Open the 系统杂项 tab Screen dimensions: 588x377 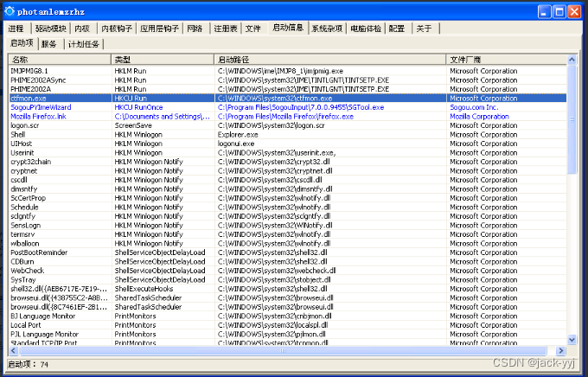tap(328, 29)
